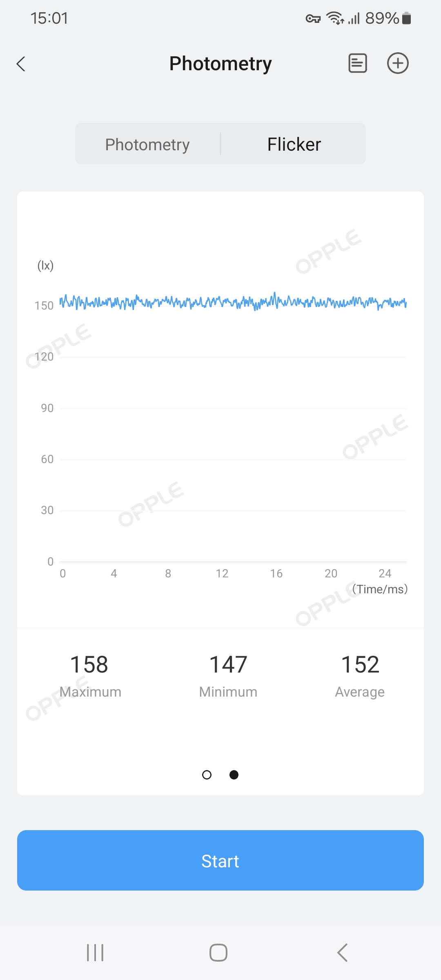This screenshot has width=441, height=980.
Task: Tap the 12 ms mark on time axis
Action: [x=222, y=574]
